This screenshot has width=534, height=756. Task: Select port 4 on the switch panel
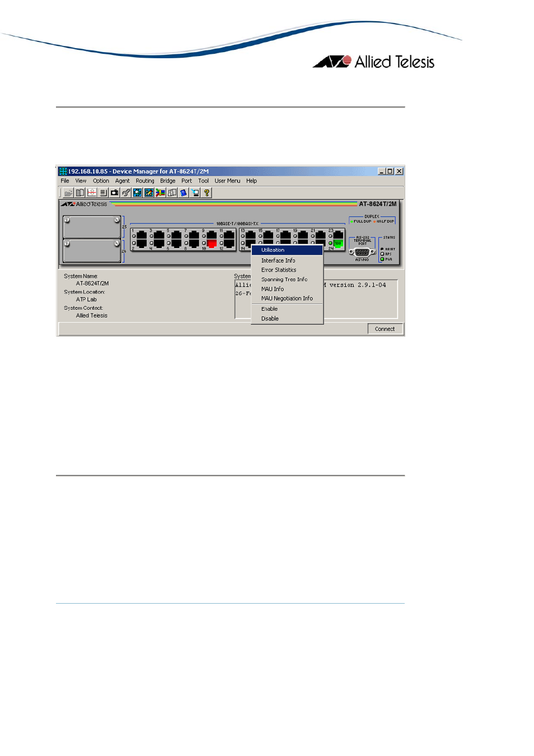click(159, 244)
